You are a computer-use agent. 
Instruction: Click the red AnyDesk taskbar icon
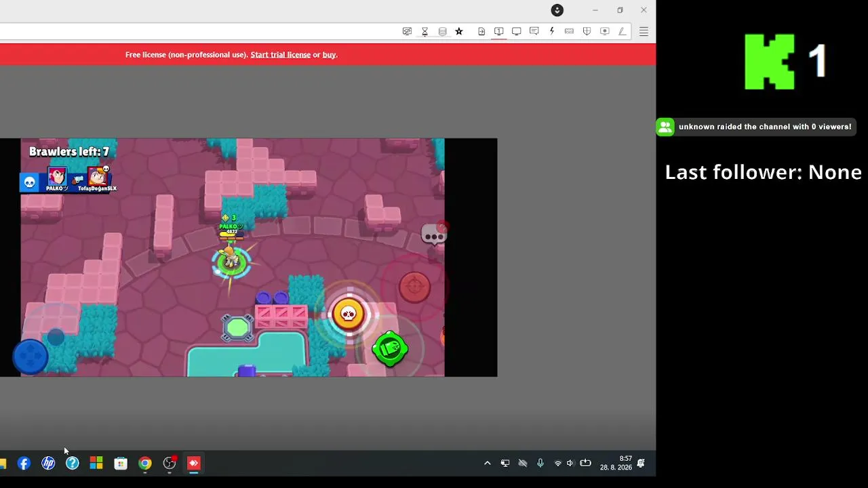point(194,464)
